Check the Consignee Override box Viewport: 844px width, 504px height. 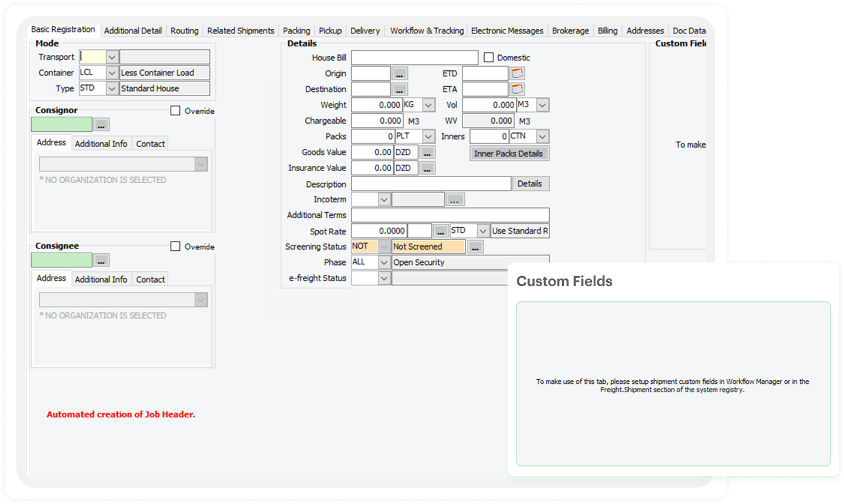pyautogui.click(x=175, y=247)
